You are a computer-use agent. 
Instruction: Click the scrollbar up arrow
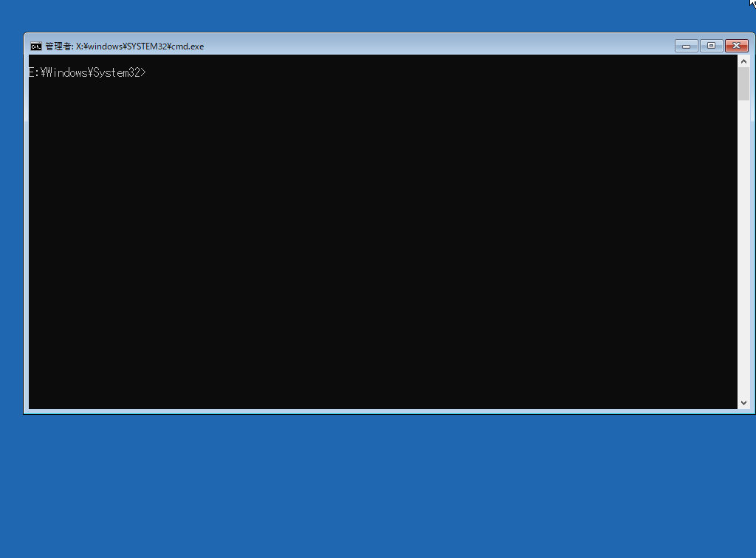coord(743,61)
